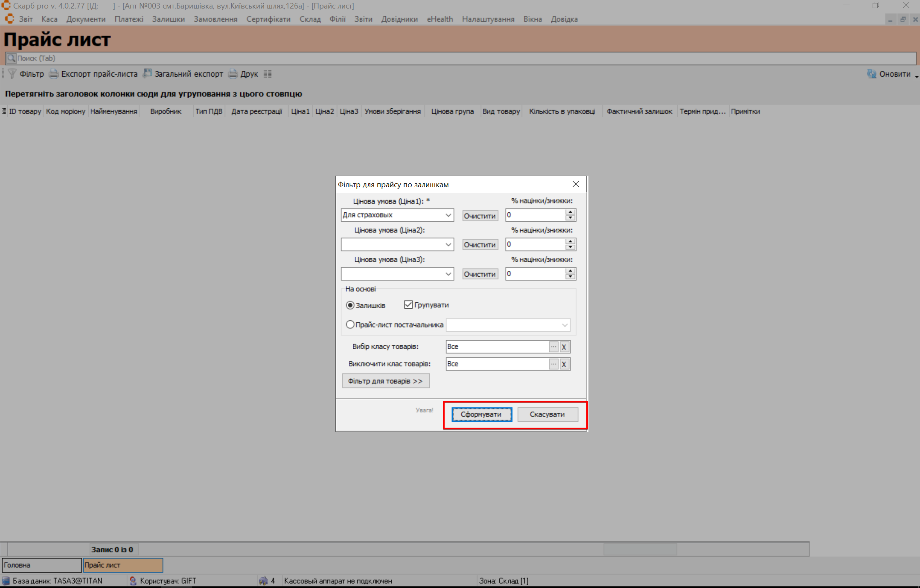Open the Цінова умова (Ціна1) dropdown
Viewport: 920px width, 588px height.
(448, 215)
